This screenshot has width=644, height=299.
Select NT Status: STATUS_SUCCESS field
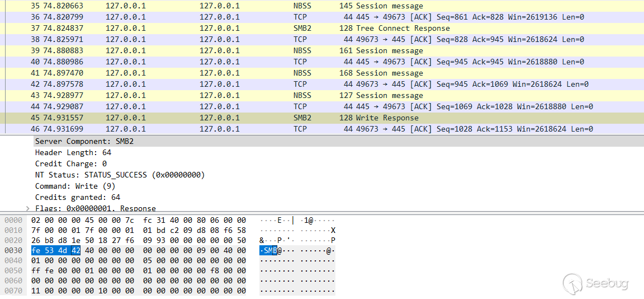(x=120, y=175)
